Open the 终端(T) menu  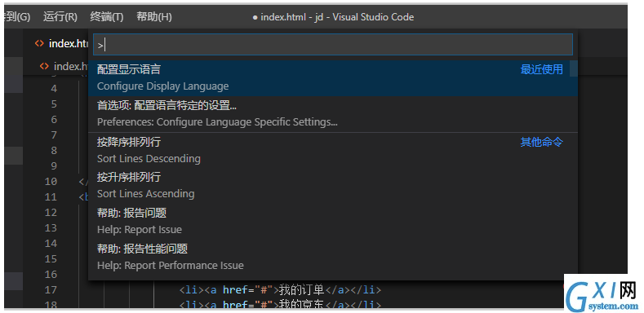[x=106, y=17]
